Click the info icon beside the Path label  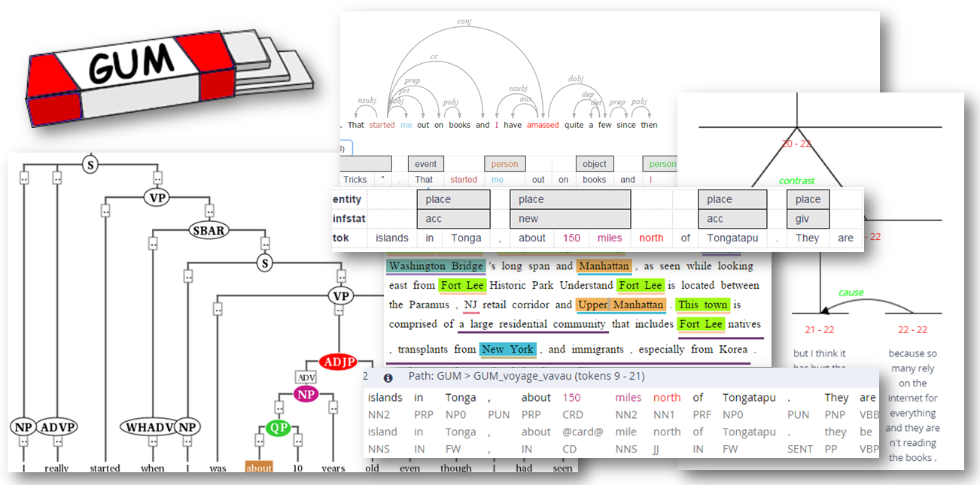(x=388, y=378)
